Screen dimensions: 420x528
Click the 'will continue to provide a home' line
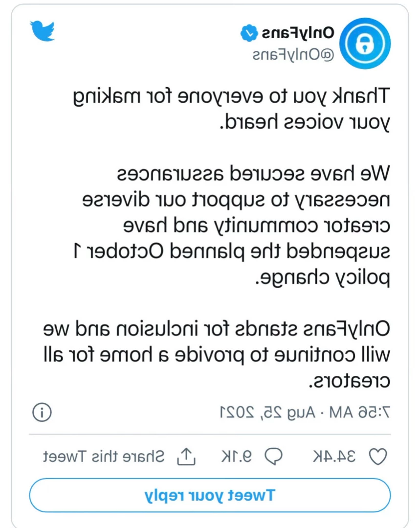(217, 355)
